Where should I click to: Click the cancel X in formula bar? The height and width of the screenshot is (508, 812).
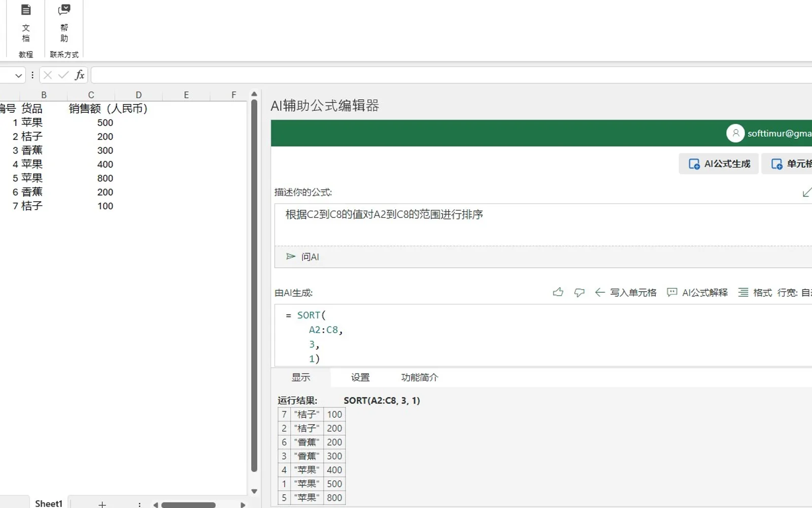[48, 75]
